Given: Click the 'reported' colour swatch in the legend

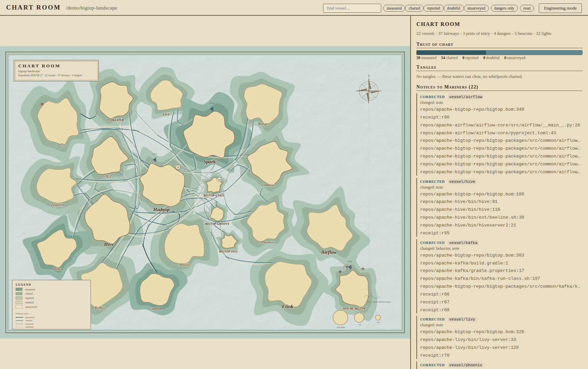Looking at the screenshot, I should 19,298.
